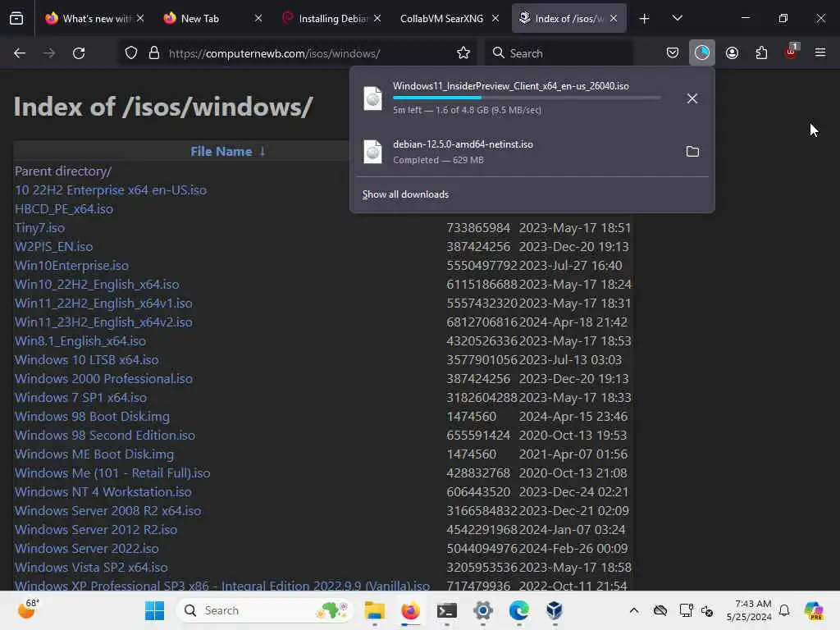Image resolution: width=840 pixels, height=630 pixels.
Task: Download Windows 7 SP1 x64.iso
Action: 80,398
